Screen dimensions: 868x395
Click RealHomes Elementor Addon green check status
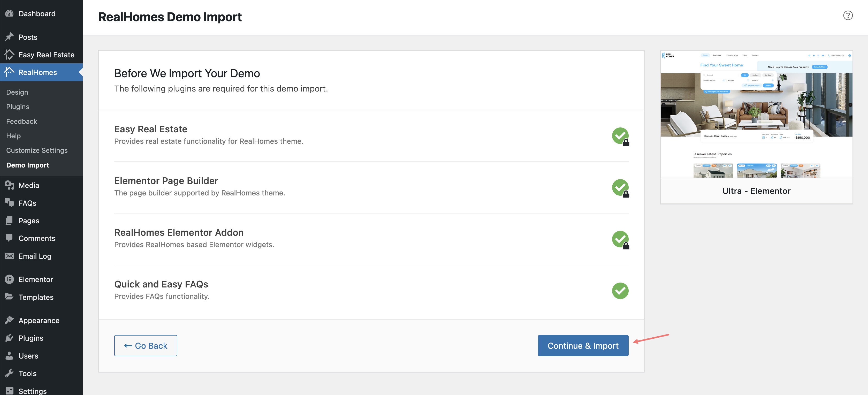point(620,239)
